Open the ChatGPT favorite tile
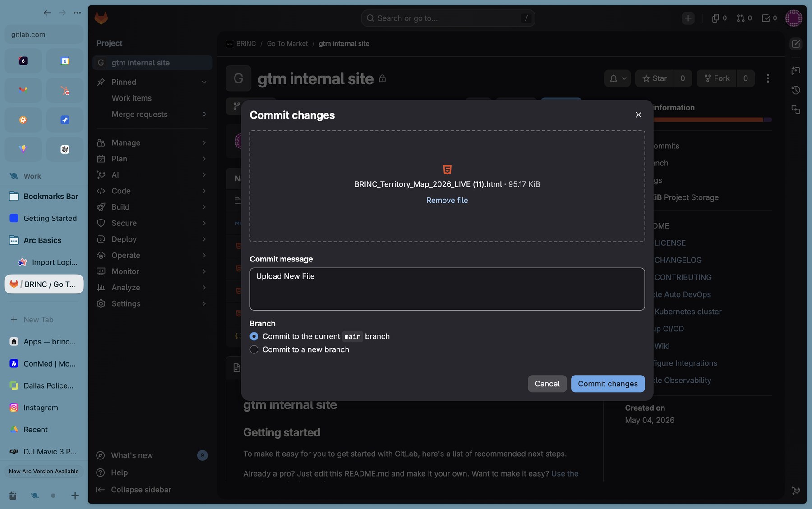Viewport: 812px width, 509px height. (x=65, y=149)
